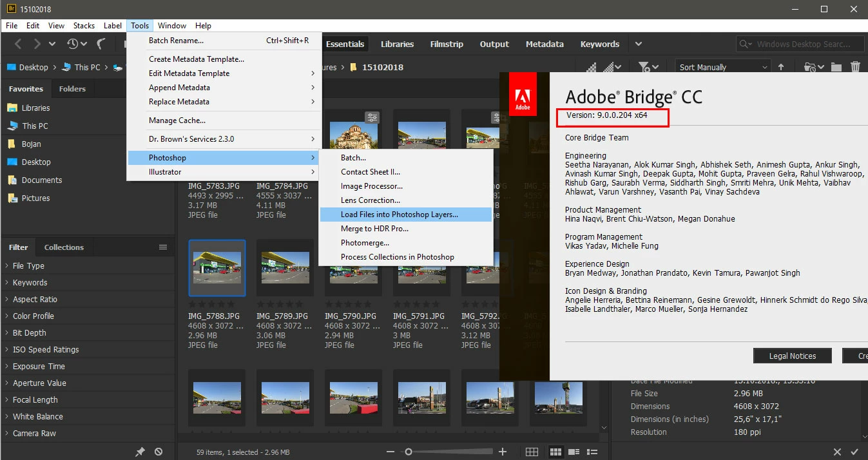This screenshot has width=868, height=460.
Task: Open the Illustrator submenu
Action: 224,172
